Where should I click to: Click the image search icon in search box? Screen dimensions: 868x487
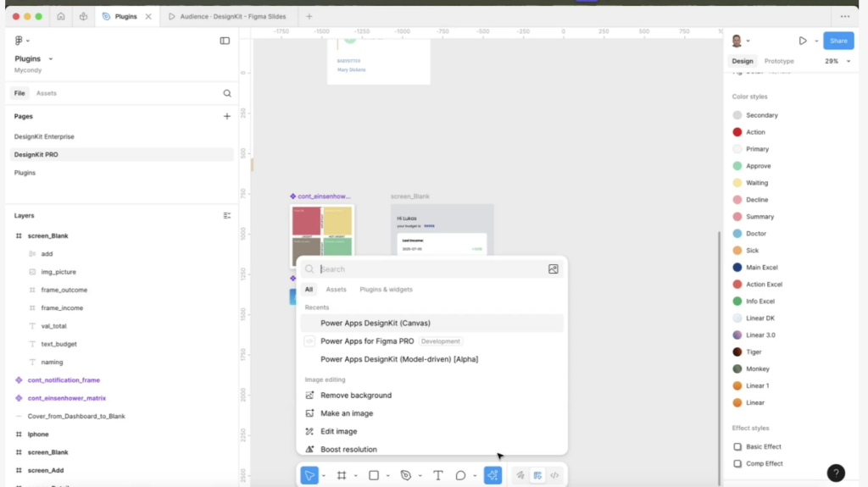point(553,269)
